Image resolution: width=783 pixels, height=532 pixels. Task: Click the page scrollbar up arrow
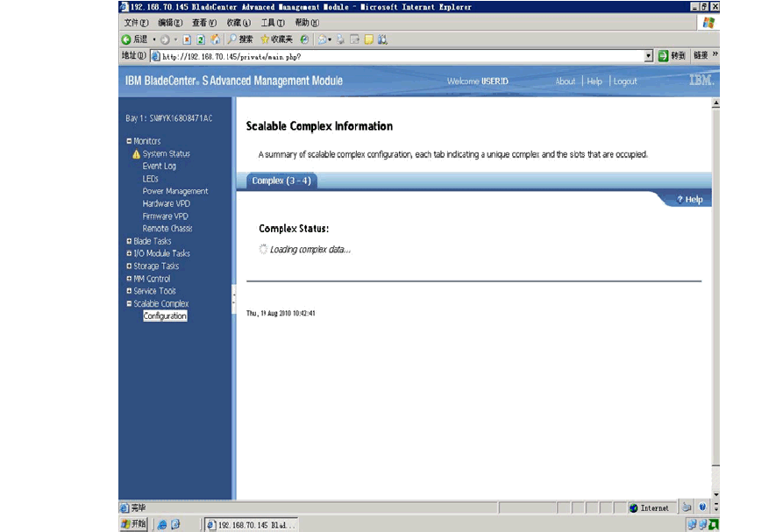pyautogui.click(x=715, y=103)
